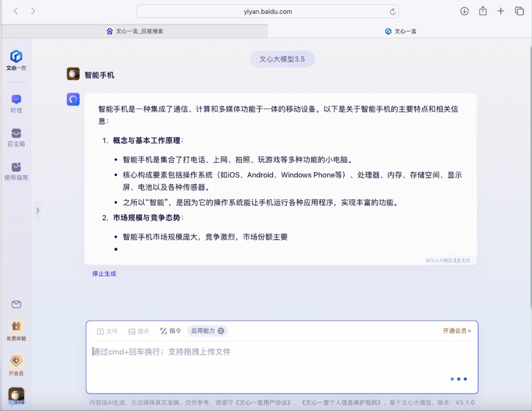Open the 免费体验 gift icon
The image size is (532, 411).
(x=16, y=330)
